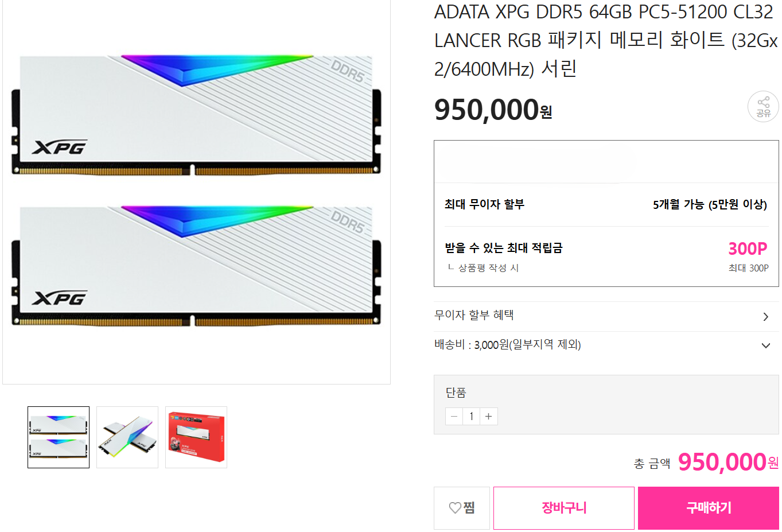
Task: Select the red package box thumbnail
Action: [x=196, y=437]
